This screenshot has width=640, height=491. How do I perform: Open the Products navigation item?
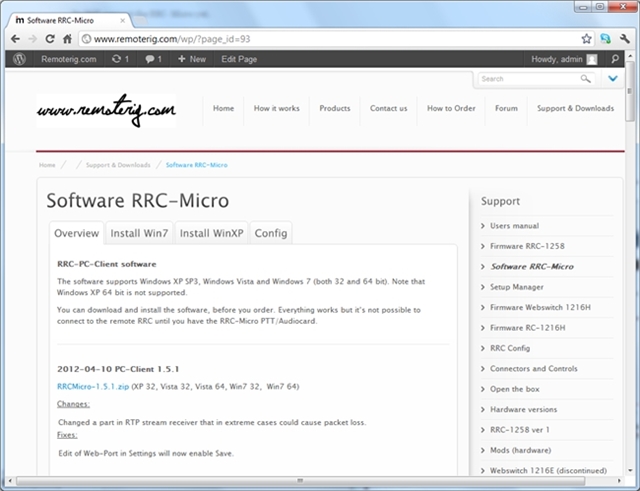[x=335, y=108]
